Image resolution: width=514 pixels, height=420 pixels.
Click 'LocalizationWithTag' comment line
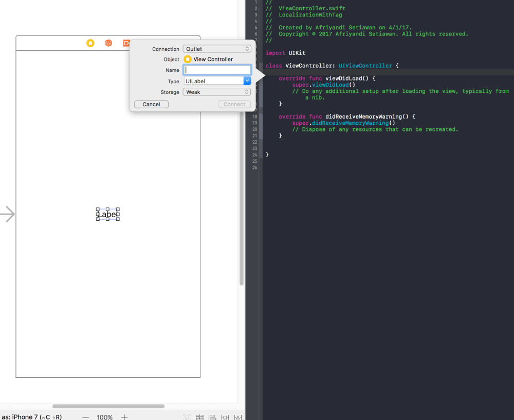pos(310,15)
